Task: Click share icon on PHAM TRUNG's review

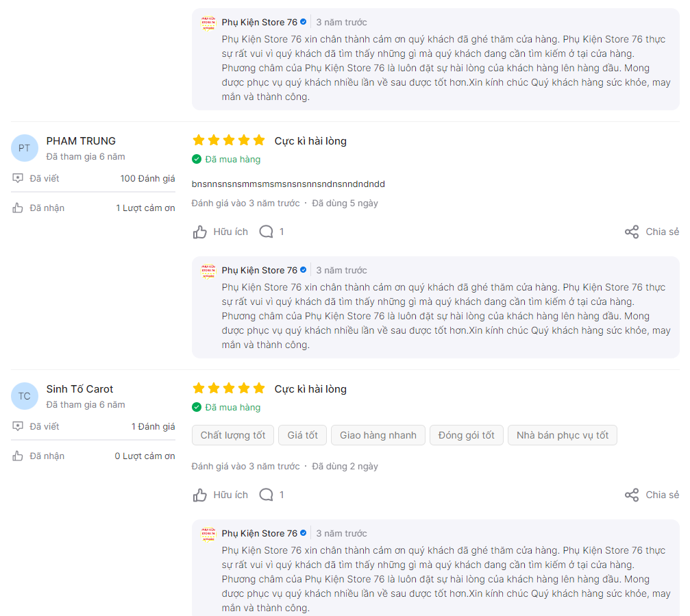Action: (632, 232)
